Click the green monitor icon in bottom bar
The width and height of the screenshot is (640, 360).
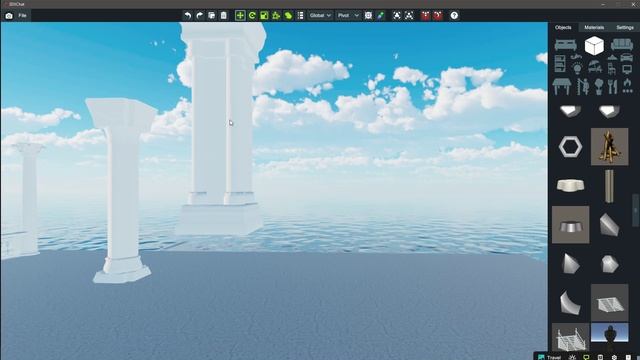586,357
